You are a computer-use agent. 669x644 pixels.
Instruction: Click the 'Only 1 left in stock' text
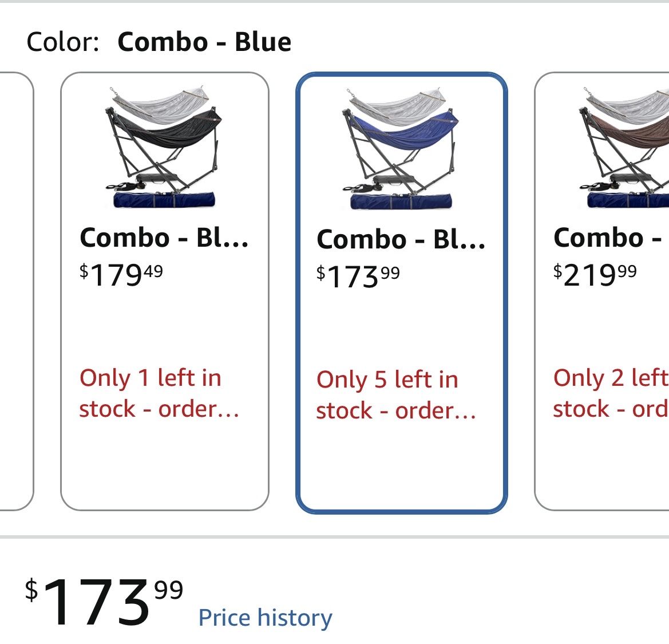click(159, 393)
